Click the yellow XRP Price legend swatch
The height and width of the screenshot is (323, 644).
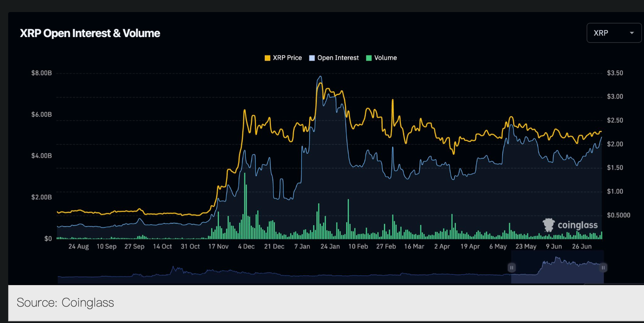tap(267, 58)
